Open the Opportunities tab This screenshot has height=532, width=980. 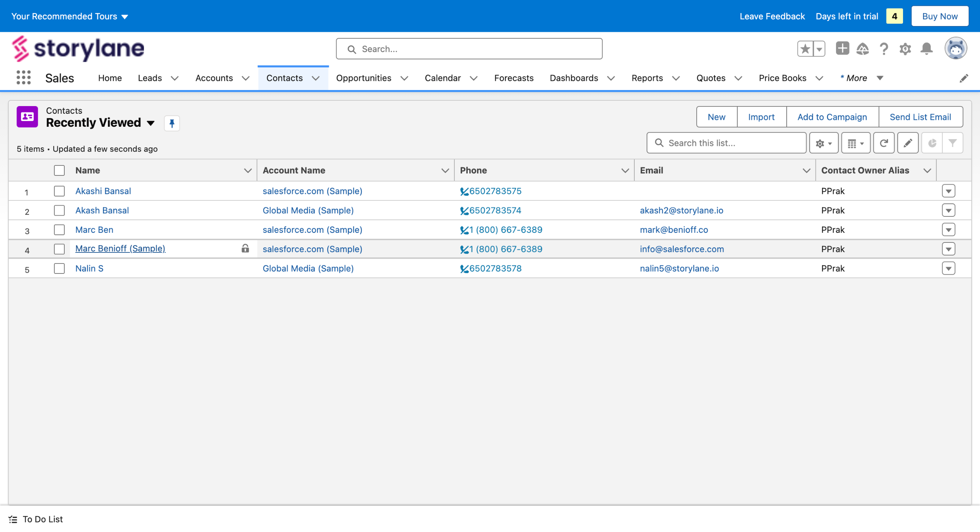point(364,78)
